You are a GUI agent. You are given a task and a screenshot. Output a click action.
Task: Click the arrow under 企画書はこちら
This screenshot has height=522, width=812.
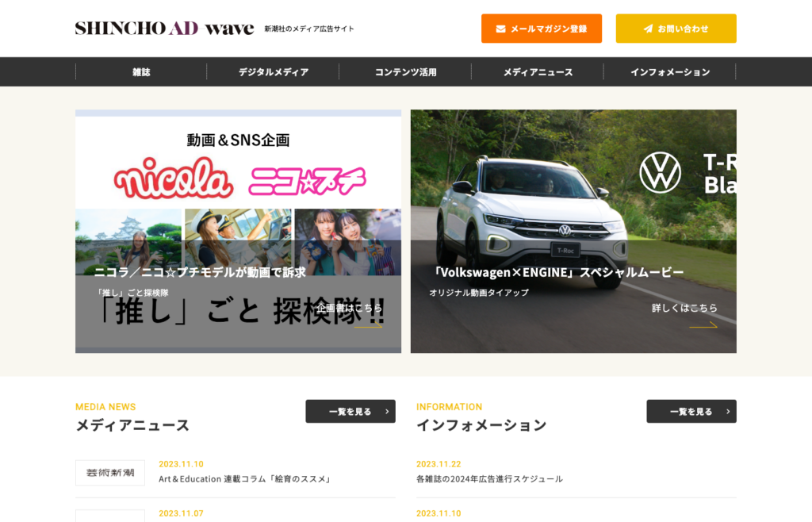coord(368,325)
